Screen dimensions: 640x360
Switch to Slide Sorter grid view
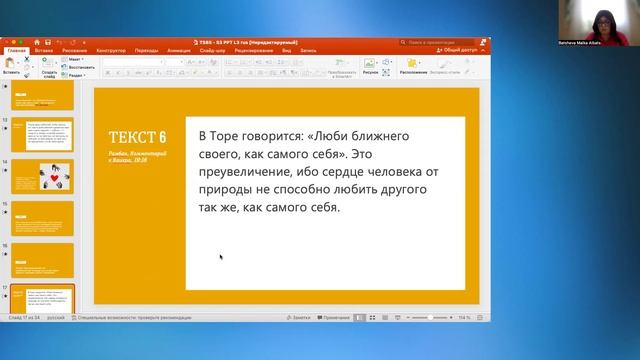(x=372, y=317)
